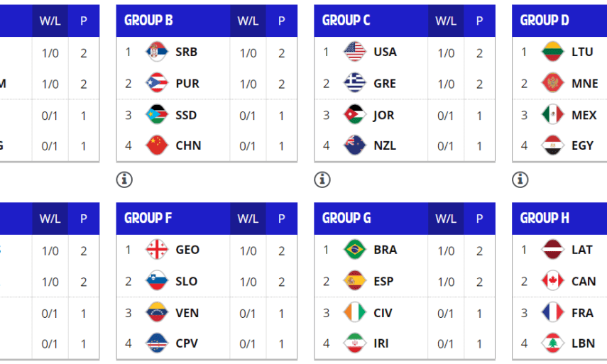Viewport: 607px width, 364px height.
Task: Click the Lithuania flag icon
Action: [552, 52]
